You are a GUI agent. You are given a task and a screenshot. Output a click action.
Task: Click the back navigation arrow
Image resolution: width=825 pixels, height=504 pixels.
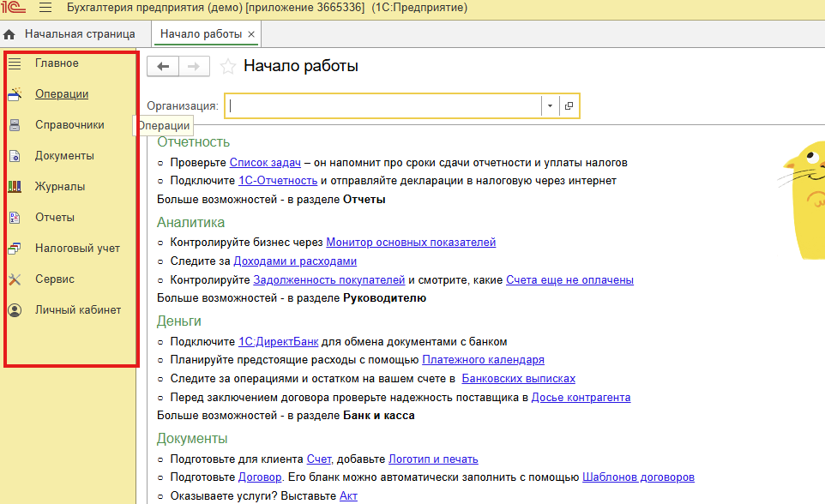163,67
